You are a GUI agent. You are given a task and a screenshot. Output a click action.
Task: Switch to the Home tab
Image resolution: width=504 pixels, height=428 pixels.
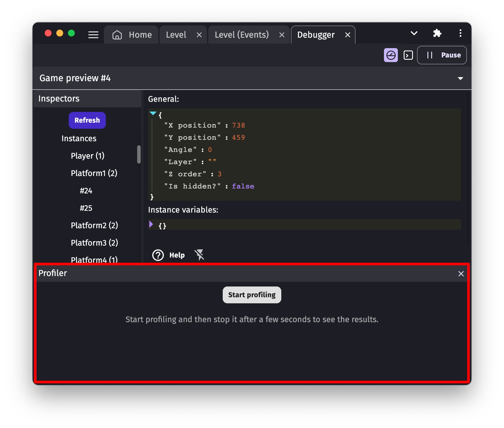132,35
